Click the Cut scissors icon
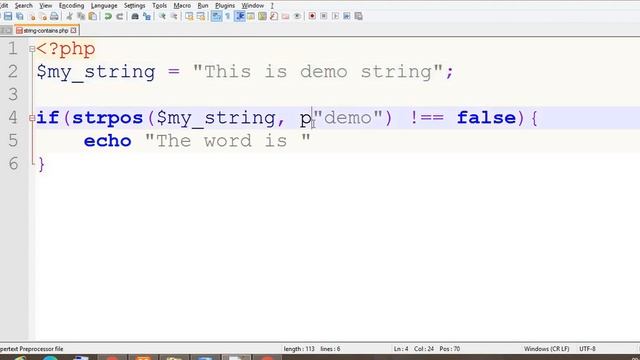640x360 pixels. (69, 16)
